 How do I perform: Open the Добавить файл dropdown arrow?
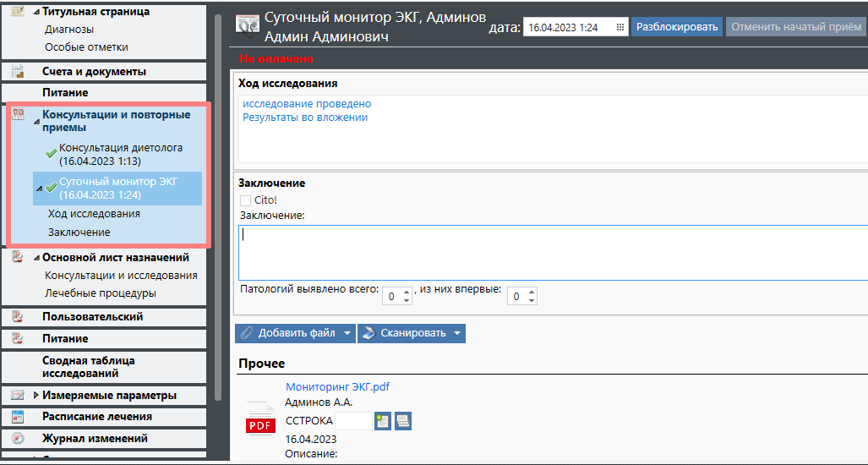point(347,333)
